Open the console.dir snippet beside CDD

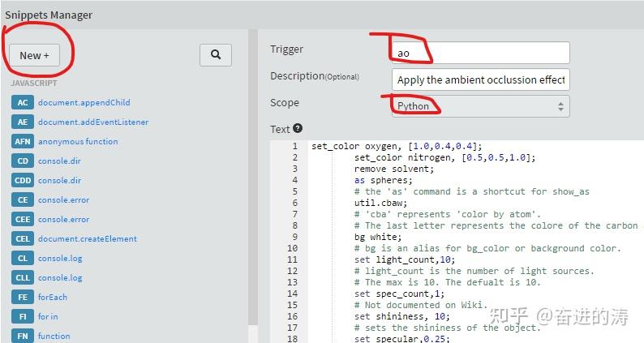pyautogui.click(x=59, y=180)
